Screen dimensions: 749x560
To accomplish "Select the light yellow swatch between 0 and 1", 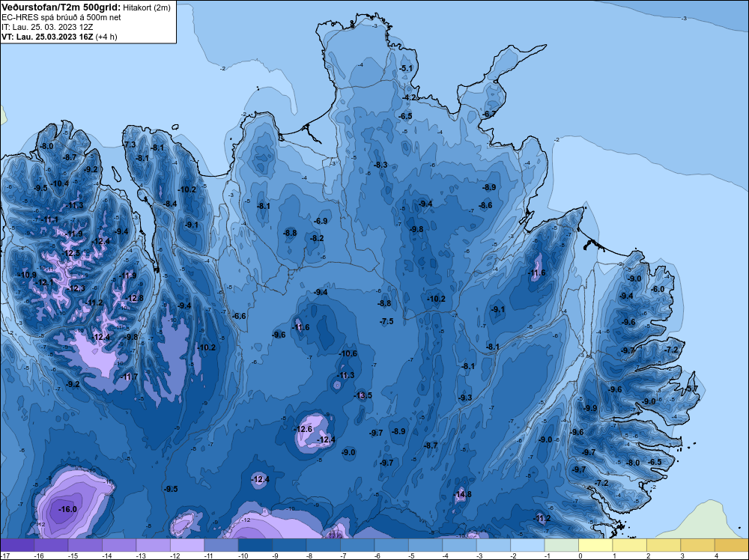I will pyautogui.click(x=595, y=545).
